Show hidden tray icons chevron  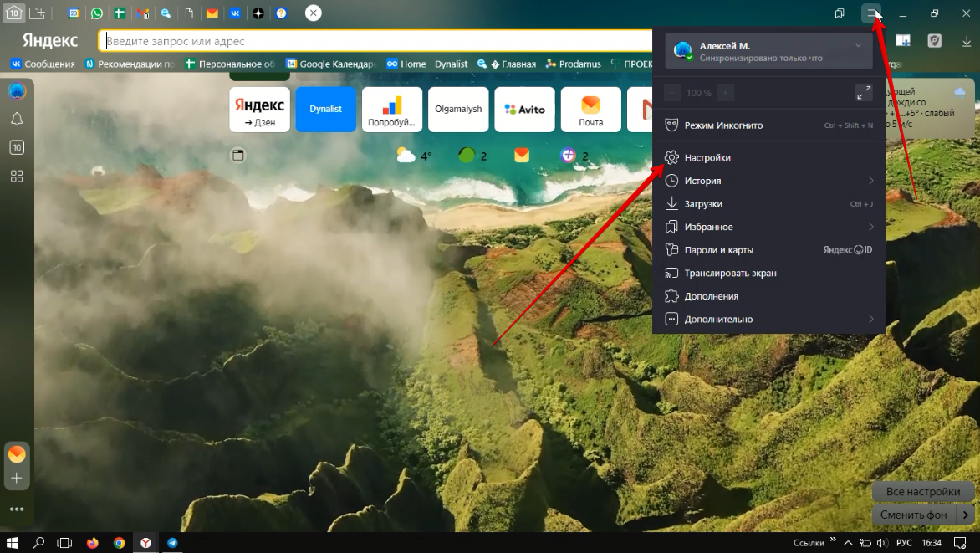848,543
